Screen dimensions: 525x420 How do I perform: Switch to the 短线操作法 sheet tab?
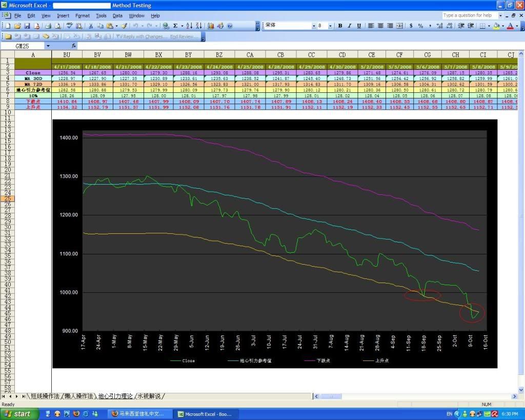coord(45,396)
